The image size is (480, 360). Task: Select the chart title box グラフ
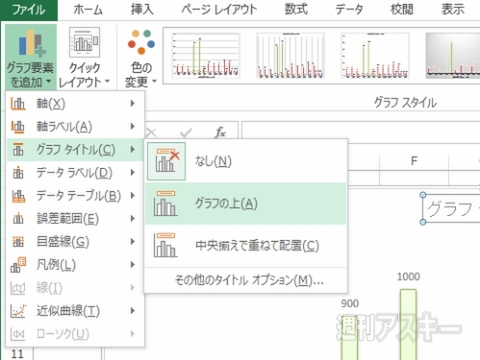click(x=451, y=209)
